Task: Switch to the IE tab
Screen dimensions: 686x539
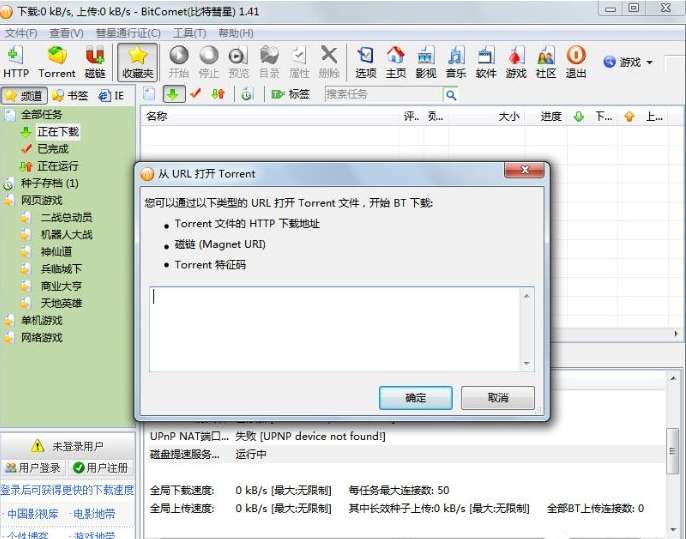Action: 111,95
